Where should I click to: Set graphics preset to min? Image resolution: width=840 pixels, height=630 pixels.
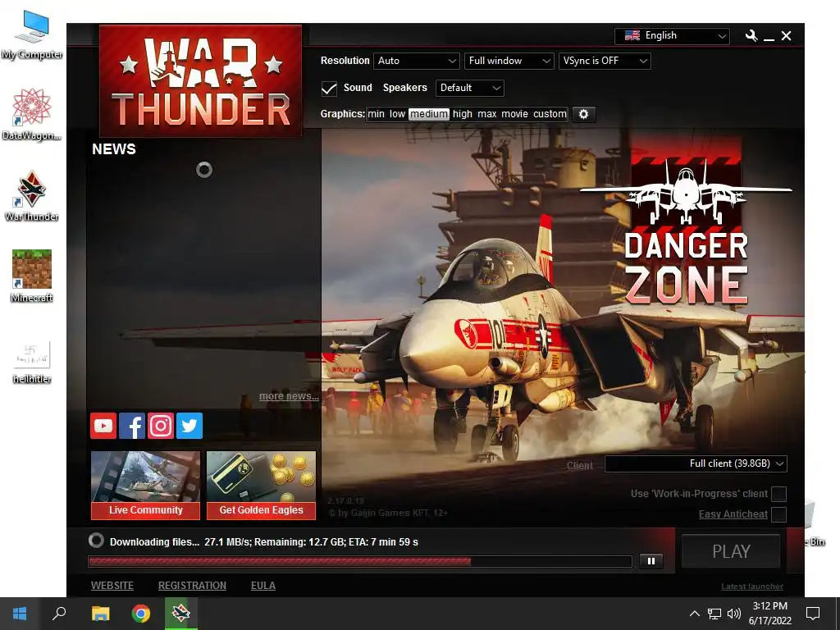pos(376,114)
